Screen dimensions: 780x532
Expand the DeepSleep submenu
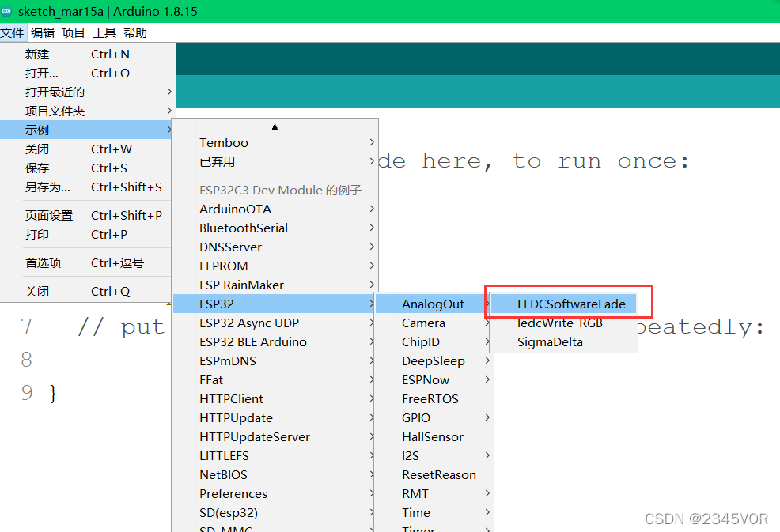434,361
